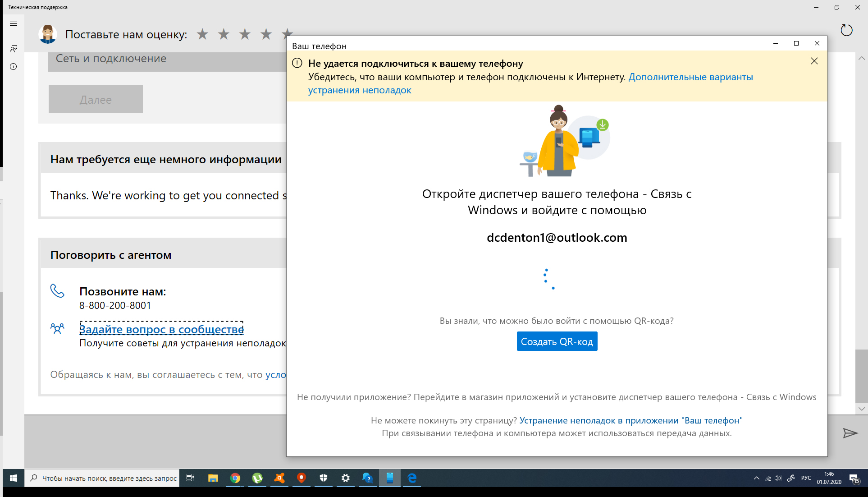Click the send message arrow icon
This screenshot has width=868, height=497.
click(850, 433)
